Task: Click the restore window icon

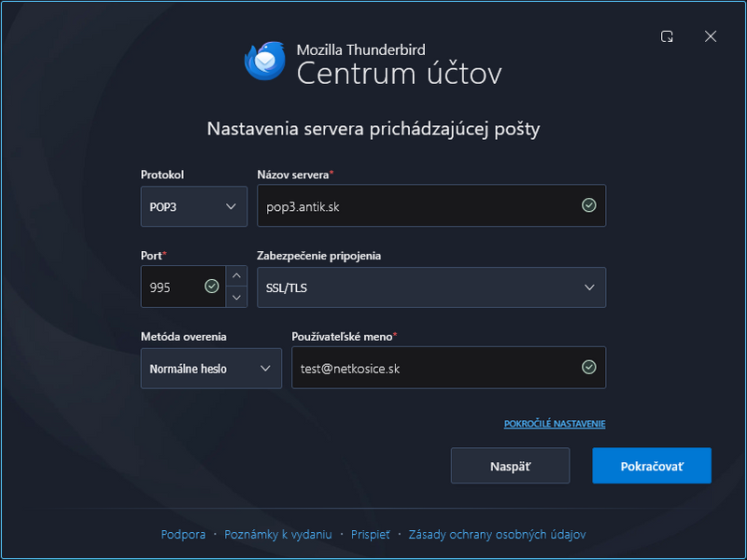Action: (x=667, y=36)
